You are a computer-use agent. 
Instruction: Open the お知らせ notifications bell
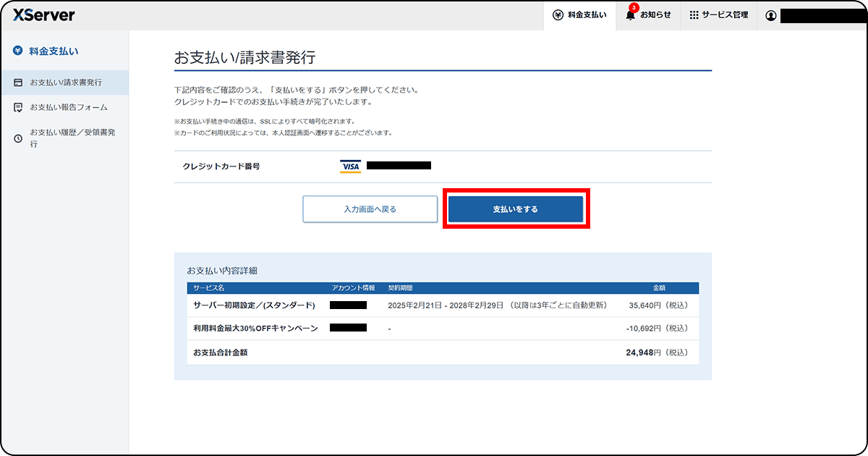[631, 14]
